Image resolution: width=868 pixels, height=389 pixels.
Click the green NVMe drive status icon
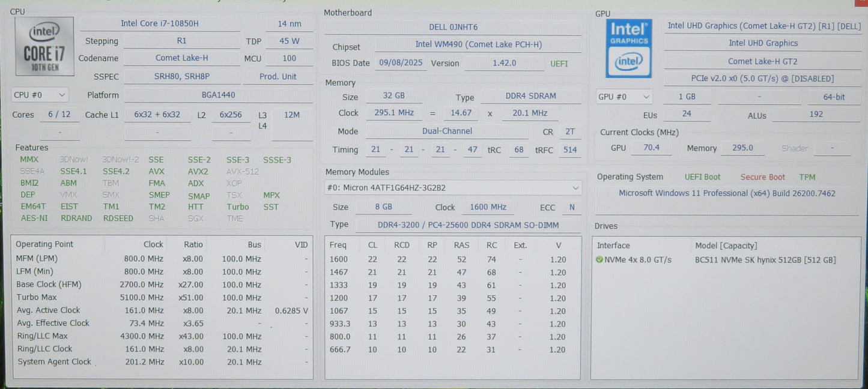[599, 260]
